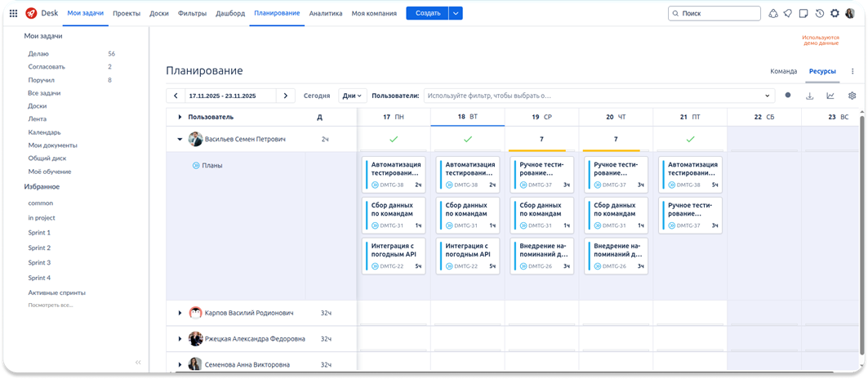Switch to the Команда tab

(x=783, y=71)
